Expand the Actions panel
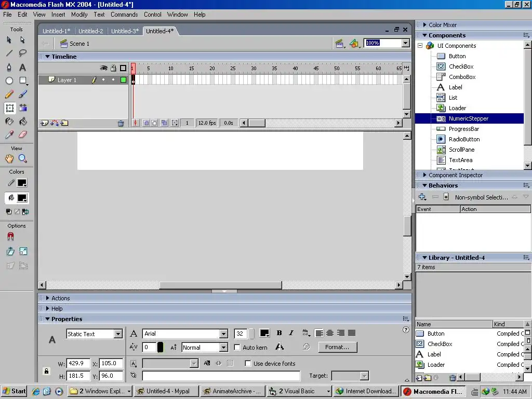The height and width of the screenshot is (399, 532). pos(47,298)
